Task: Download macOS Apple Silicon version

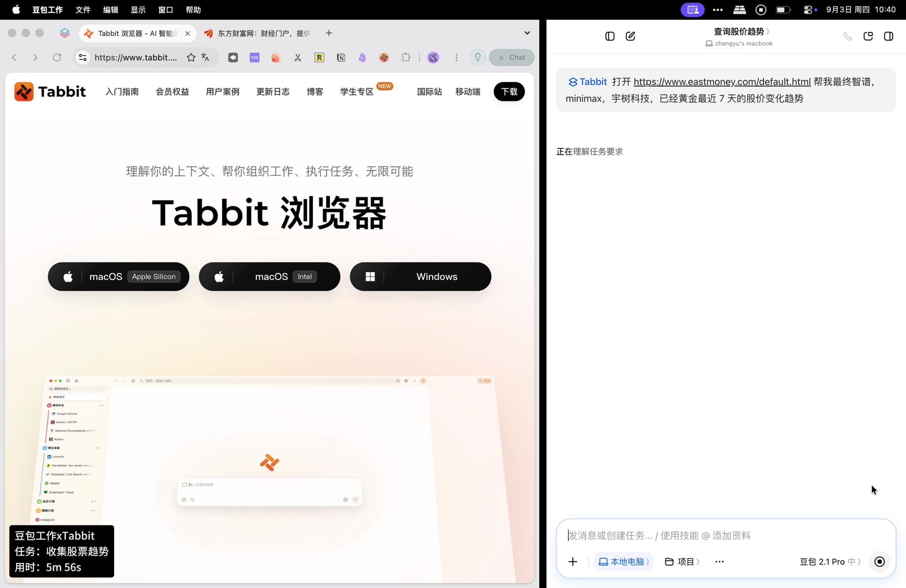Action: pyautogui.click(x=118, y=277)
